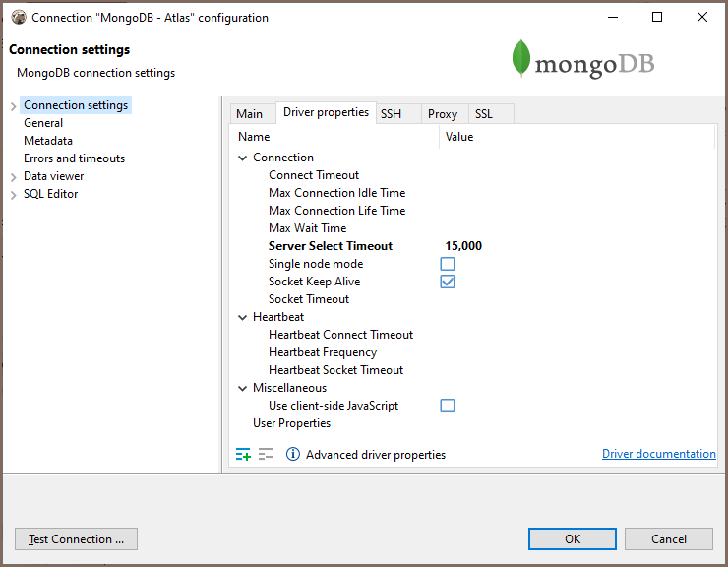Collapse the Connection property group
Image resolution: width=728 pixels, height=567 pixels.
coord(243,157)
